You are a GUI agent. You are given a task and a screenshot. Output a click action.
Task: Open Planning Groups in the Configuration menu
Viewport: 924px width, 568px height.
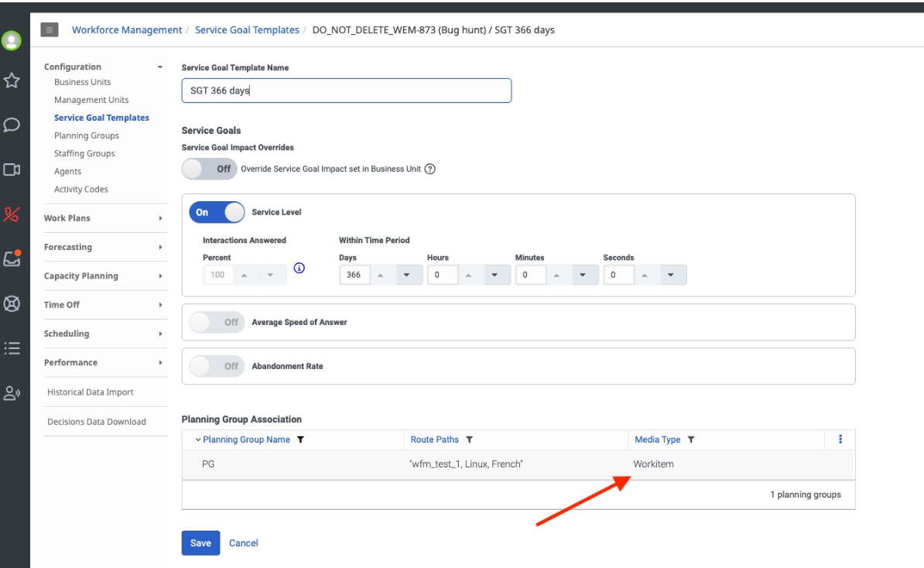click(87, 135)
